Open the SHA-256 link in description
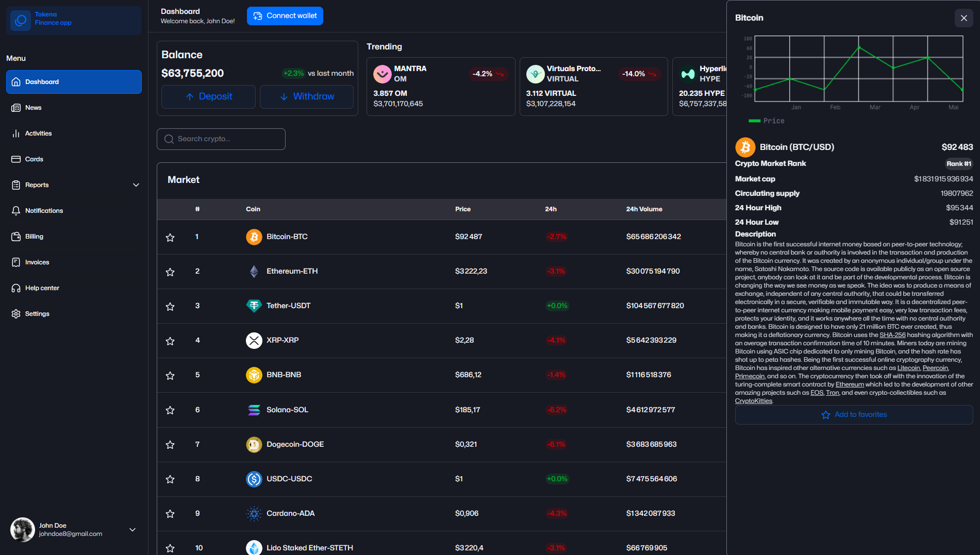Viewport: 980px width, 555px height. point(892,335)
